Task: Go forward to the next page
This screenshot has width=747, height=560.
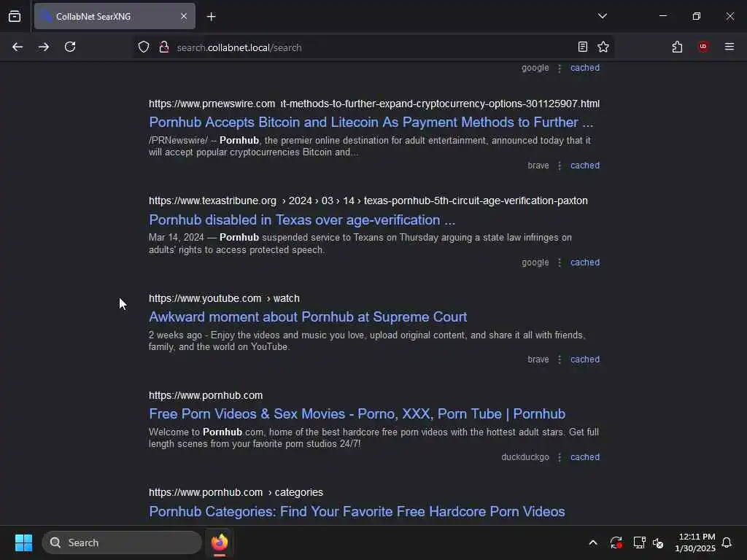Action: pos(43,47)
